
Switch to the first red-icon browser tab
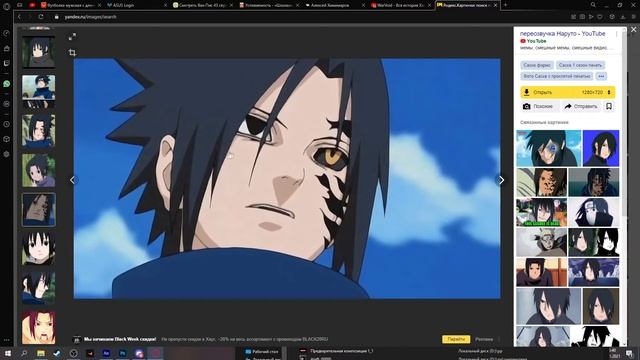point(32,5)
